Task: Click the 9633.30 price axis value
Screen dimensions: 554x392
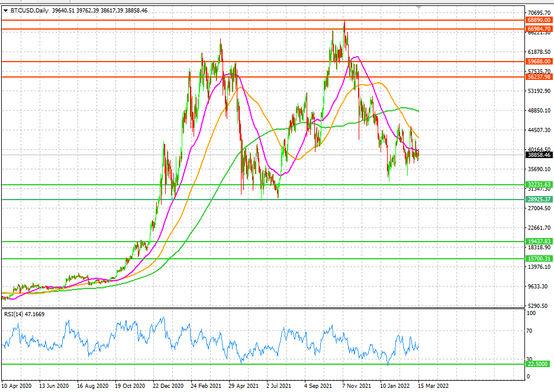Action: (x=538, y=287)
